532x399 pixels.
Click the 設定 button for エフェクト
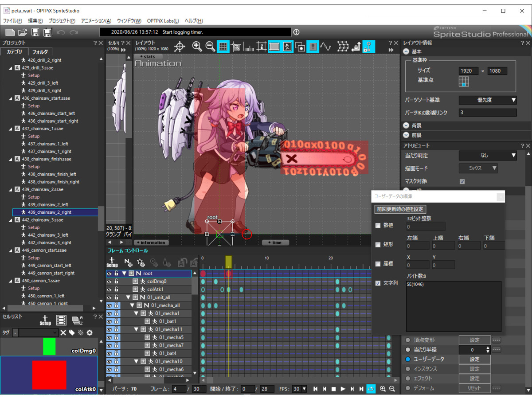pos(475,379)
